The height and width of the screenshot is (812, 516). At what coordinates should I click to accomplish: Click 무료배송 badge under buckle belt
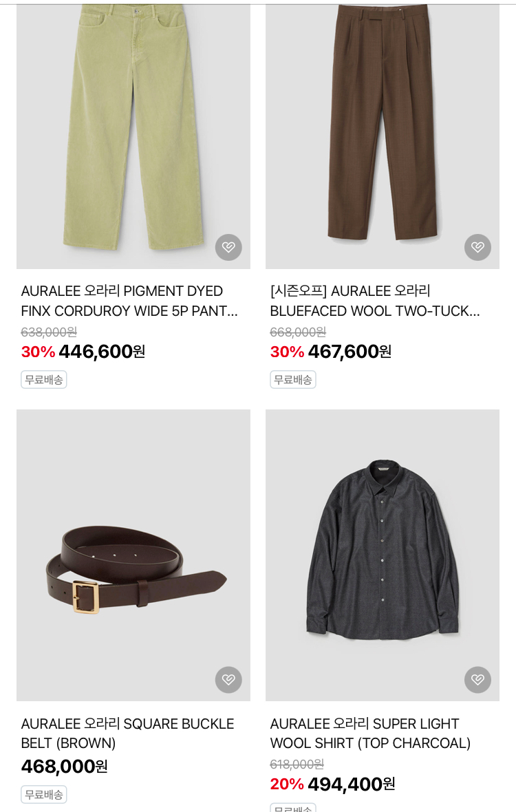[44, 795]
